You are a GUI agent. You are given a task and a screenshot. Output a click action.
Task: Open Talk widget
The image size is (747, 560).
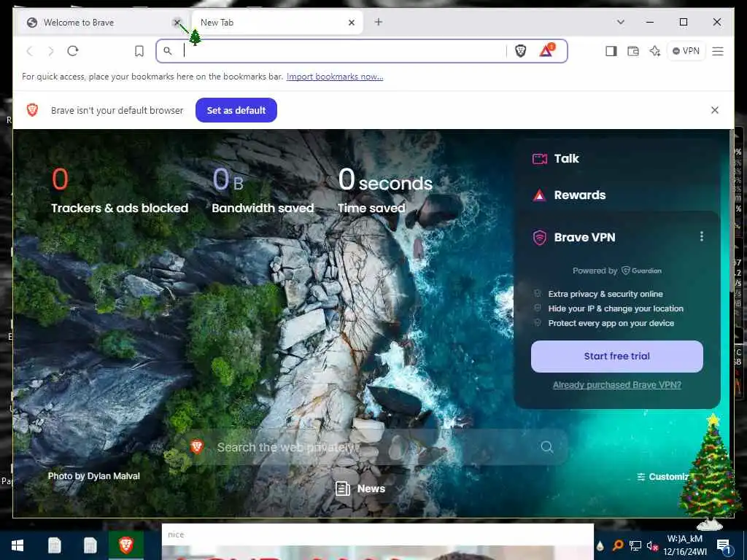click(x=555, y=158)
